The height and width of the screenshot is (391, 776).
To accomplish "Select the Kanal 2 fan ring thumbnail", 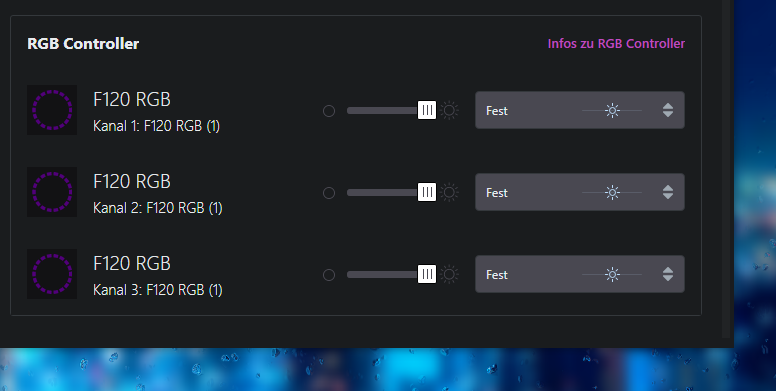I will [52, 192].
